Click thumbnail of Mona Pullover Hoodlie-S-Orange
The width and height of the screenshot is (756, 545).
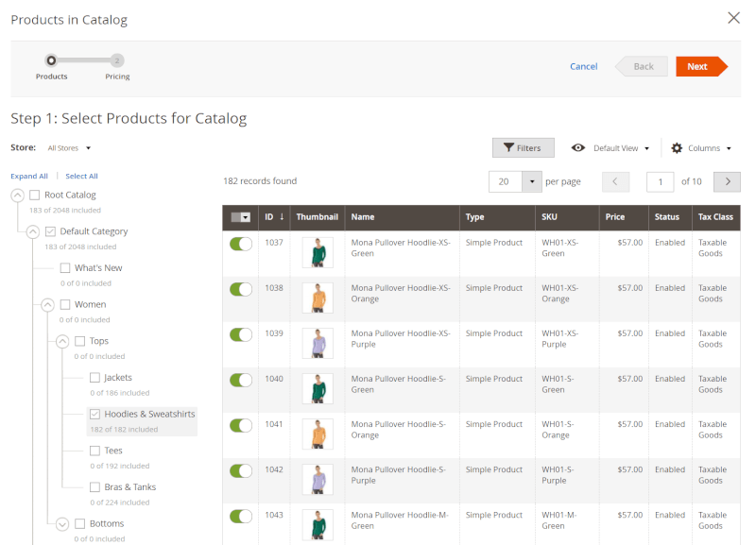(318, 434)
